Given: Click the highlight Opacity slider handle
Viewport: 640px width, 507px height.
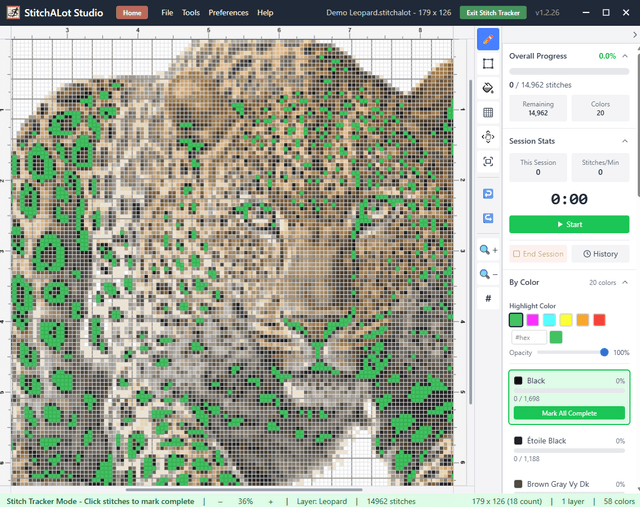Looking at the screenshot, I should click(604, 352).
